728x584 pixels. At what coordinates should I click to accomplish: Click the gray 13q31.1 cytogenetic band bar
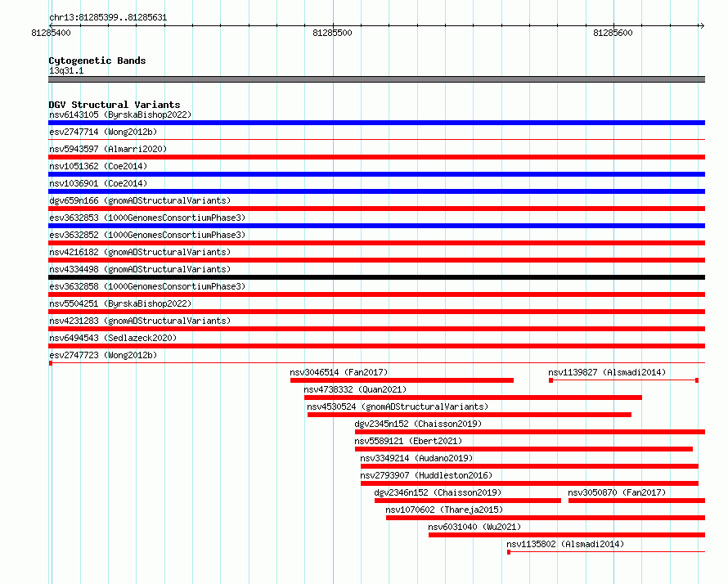tap(376, 79)
